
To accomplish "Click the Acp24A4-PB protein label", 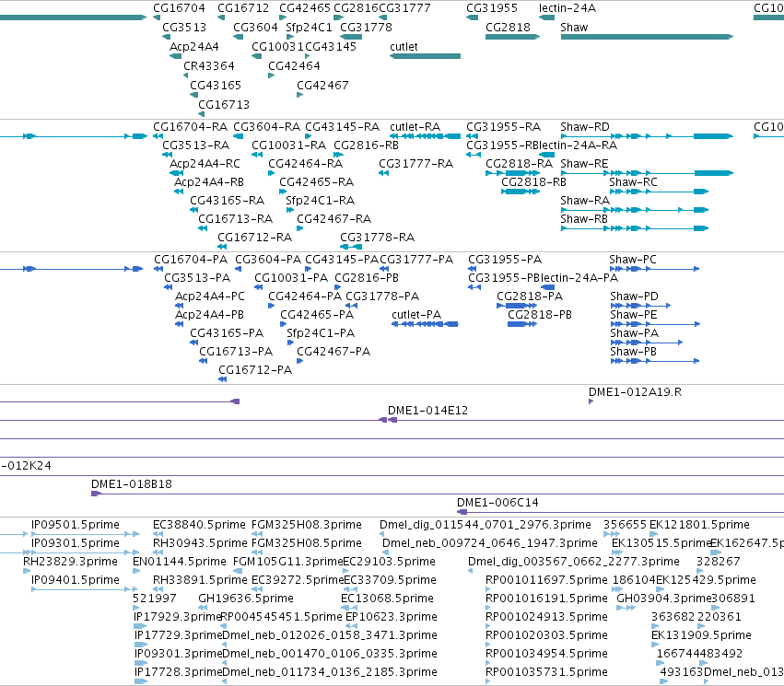I will (x=209, y=315).
